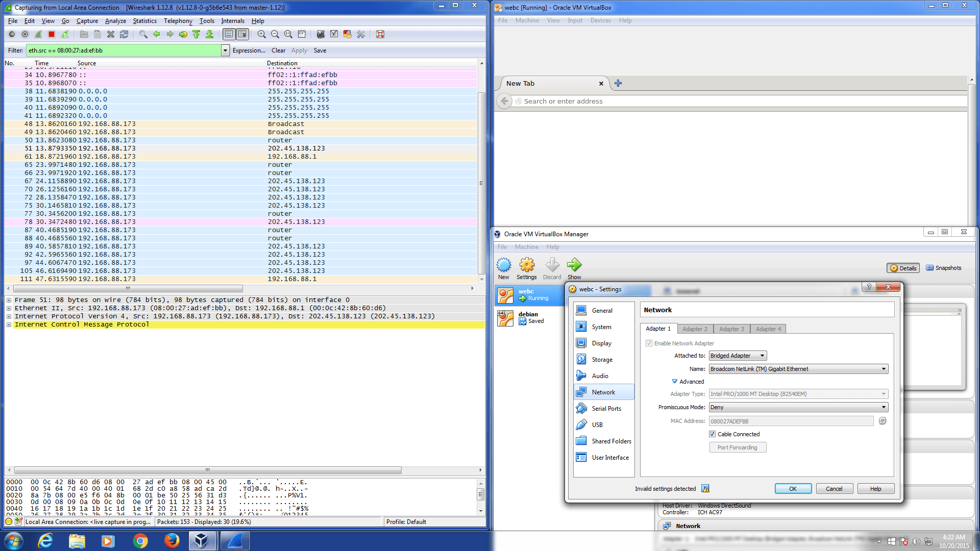
Task: Open Wireshark Capture menu
Action: (x=87, y=21)
